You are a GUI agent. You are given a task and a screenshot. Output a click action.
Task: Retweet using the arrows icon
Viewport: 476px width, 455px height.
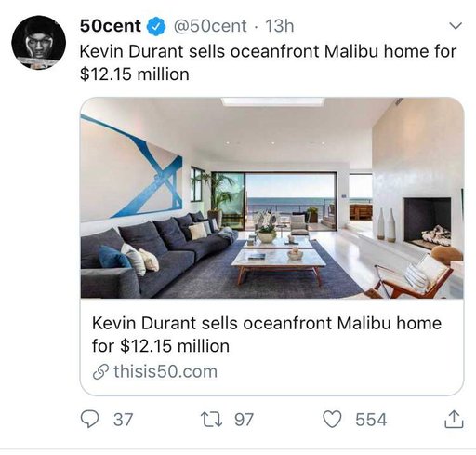pos(212,420)
